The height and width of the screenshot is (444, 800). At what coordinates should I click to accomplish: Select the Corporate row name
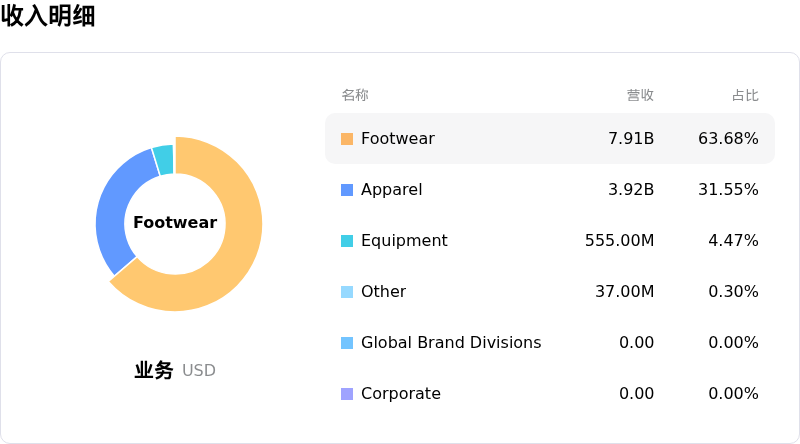coord(400,394)
